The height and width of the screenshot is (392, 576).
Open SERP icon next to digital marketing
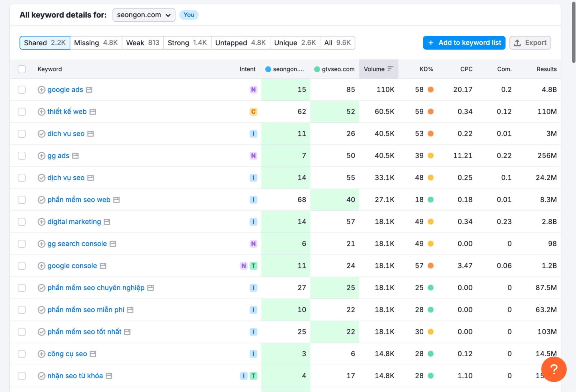pos(107,222)
